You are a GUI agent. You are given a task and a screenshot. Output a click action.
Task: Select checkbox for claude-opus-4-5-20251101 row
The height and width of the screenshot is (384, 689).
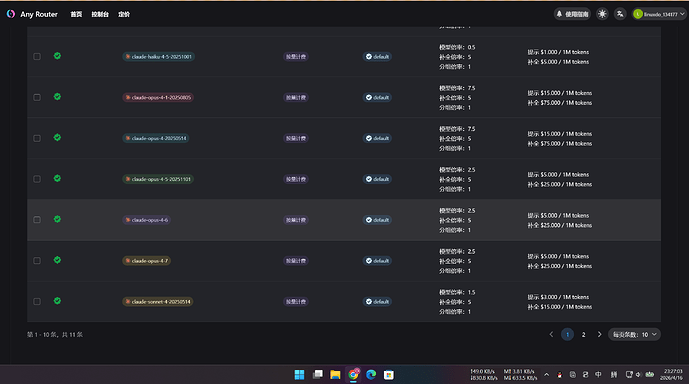[x=37, y=179]
